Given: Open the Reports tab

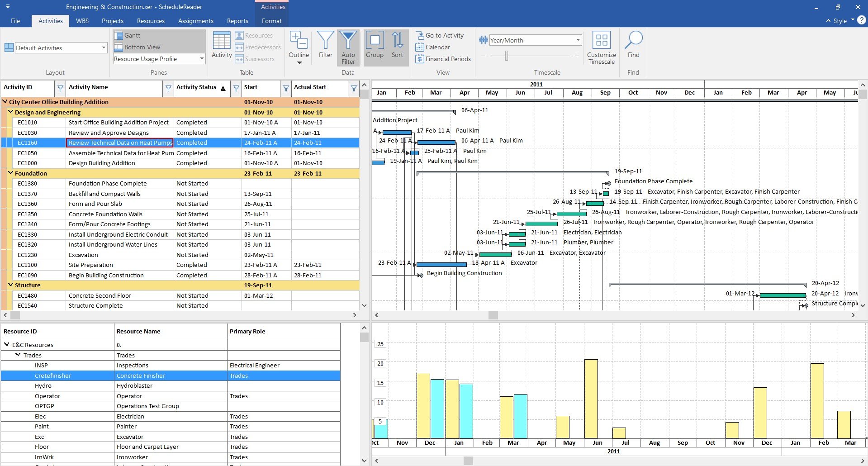Looking at the screenshot, I should click(237, 21).
